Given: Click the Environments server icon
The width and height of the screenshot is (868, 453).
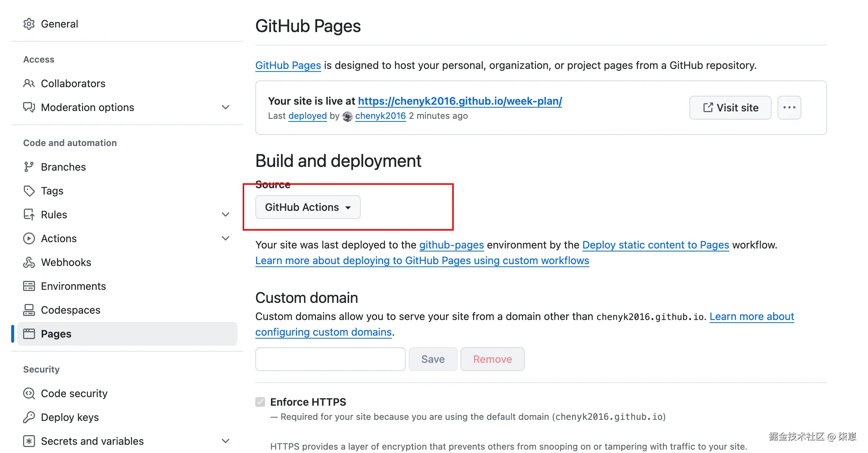Looking at the screenshot, I should coord(29,286).
